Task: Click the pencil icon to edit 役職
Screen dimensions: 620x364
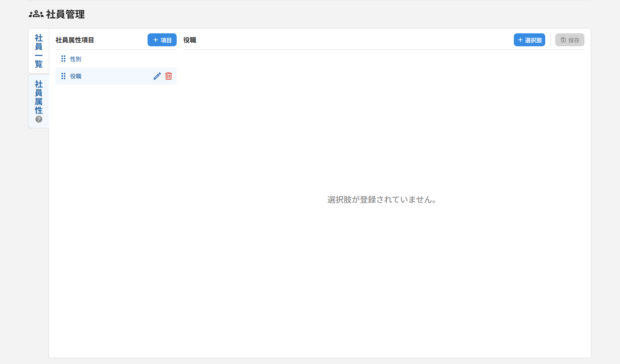Action: coord(157,76)
